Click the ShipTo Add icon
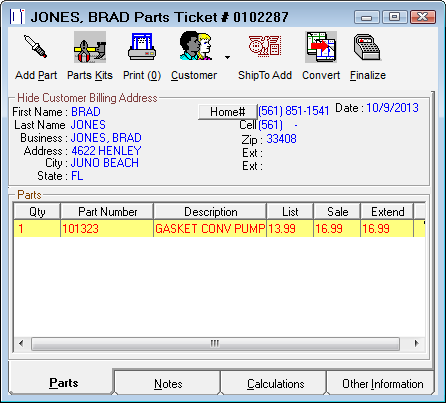446x403 pixels. pyautogui.click(x=265, y=46)
